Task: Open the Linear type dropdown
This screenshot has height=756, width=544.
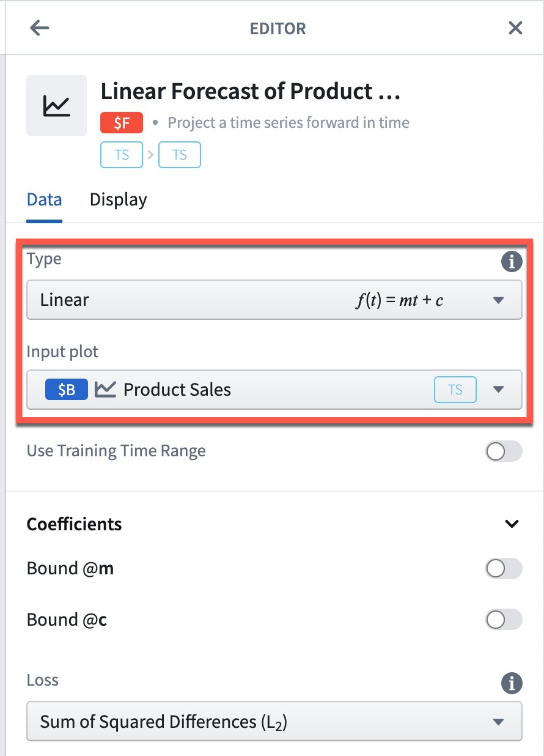Action: click(274, 300)
